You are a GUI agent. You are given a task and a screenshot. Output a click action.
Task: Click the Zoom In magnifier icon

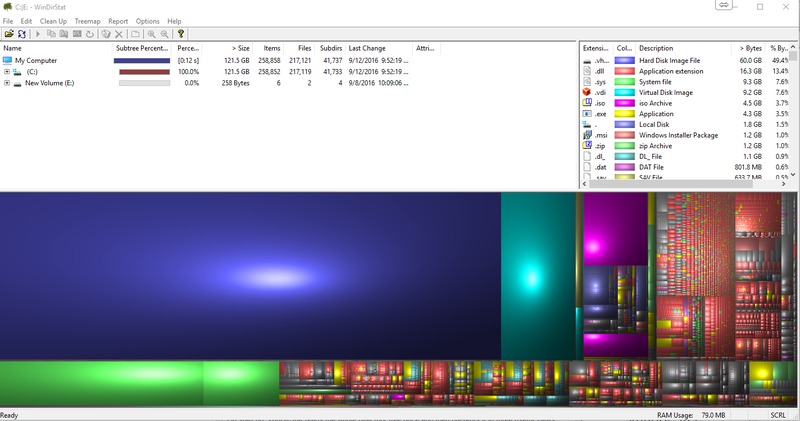coord(151,34)
